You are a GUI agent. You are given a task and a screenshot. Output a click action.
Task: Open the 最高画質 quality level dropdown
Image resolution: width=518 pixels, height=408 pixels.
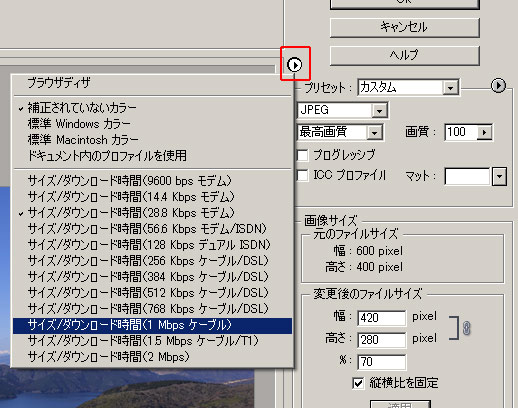click(x=374, y=133)
